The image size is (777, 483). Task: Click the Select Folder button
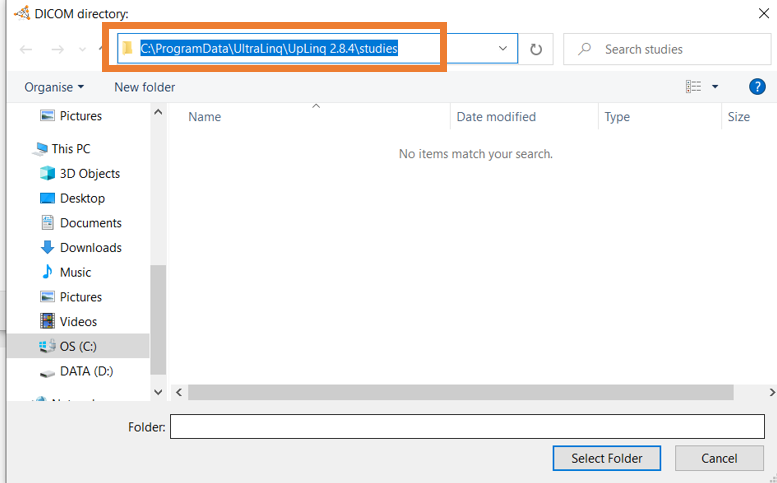pos(607,458)
